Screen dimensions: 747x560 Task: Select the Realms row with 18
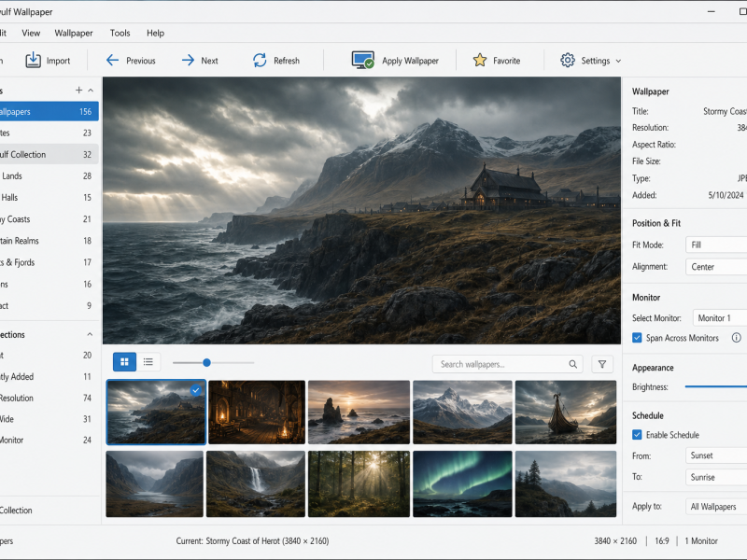49,241
